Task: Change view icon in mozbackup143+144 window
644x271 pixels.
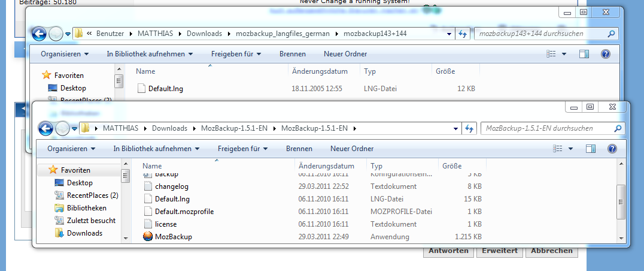Action: point(551,54)
